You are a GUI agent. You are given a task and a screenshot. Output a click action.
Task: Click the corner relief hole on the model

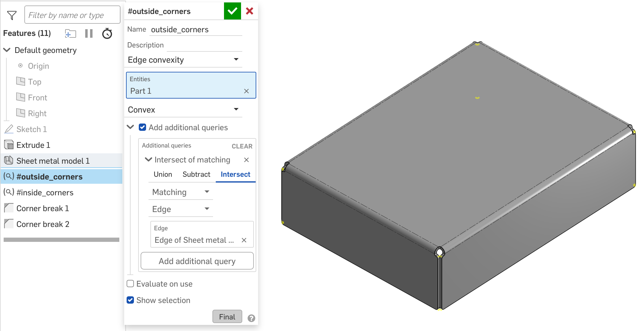[x=439, y=252]
